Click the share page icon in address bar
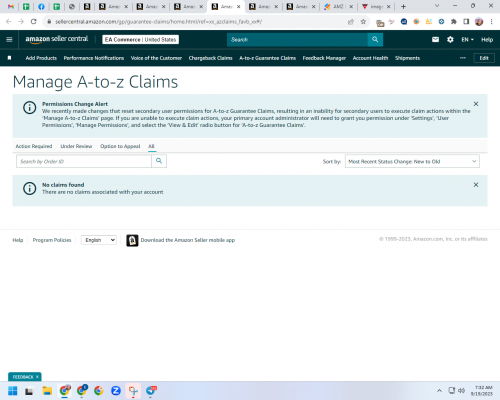Image resolution: width=500 pixels, height=400 pixels. tap(351, 22)
